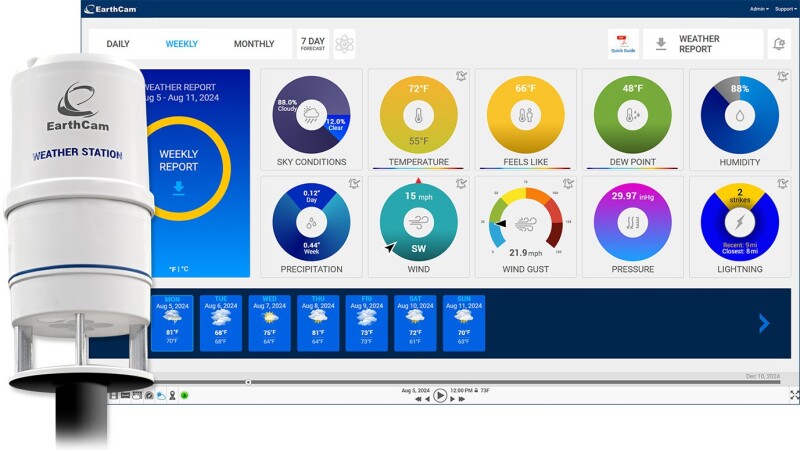This screenshot has width=800, height=450.
Task: Expand the Support dropdown menu
Action: tap(785, 9)
